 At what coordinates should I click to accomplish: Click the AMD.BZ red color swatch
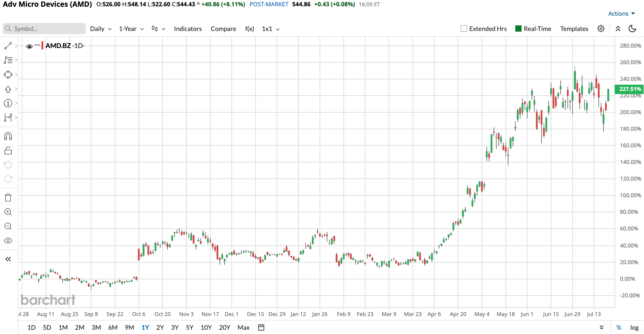tap(43, 46)
